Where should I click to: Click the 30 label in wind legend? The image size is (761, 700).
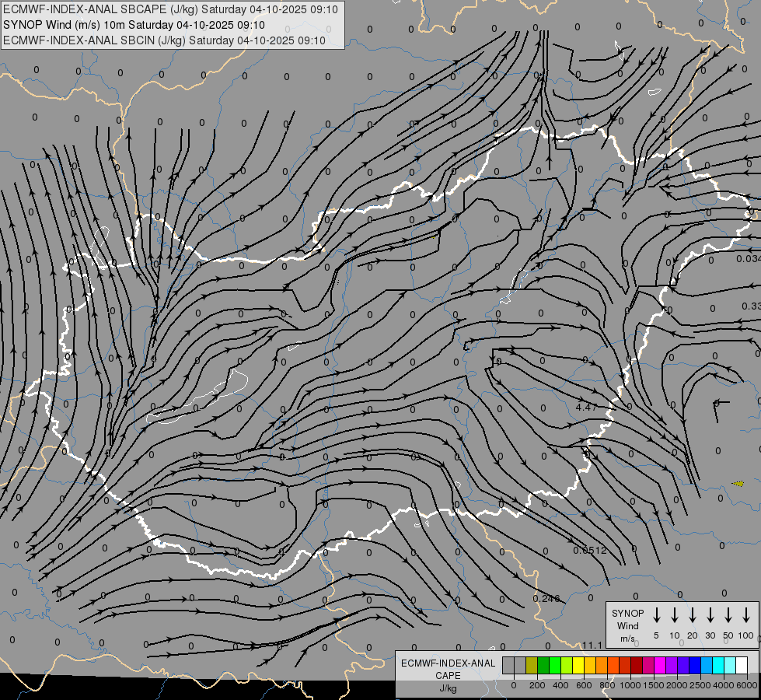[710, 635]
